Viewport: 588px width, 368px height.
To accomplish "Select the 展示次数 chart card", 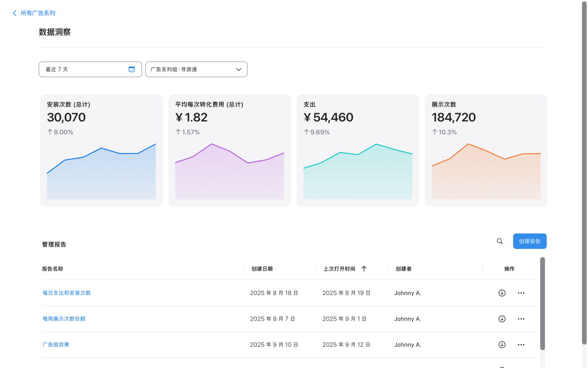I will point(486,150).
